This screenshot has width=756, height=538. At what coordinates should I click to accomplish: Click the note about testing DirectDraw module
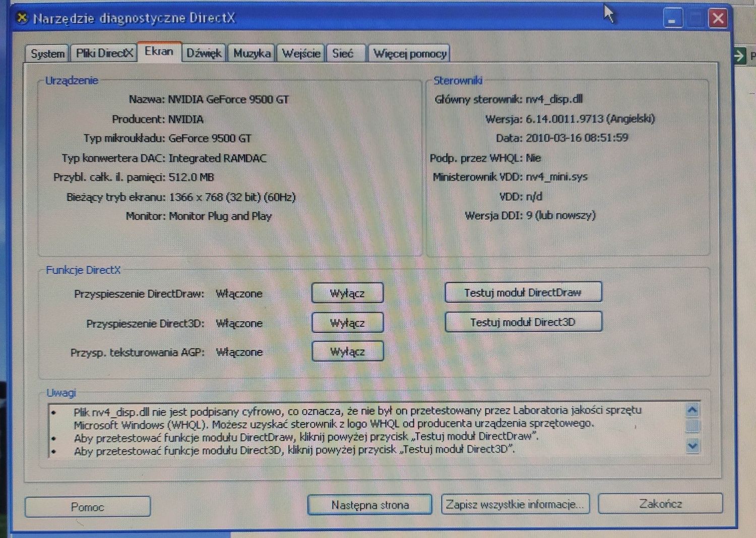(306, 437)
